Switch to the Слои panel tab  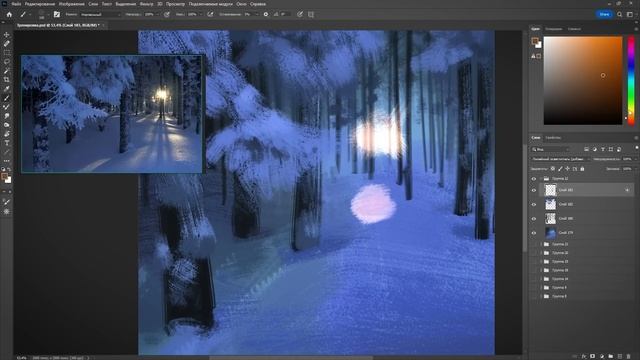(x=536, y=138)
